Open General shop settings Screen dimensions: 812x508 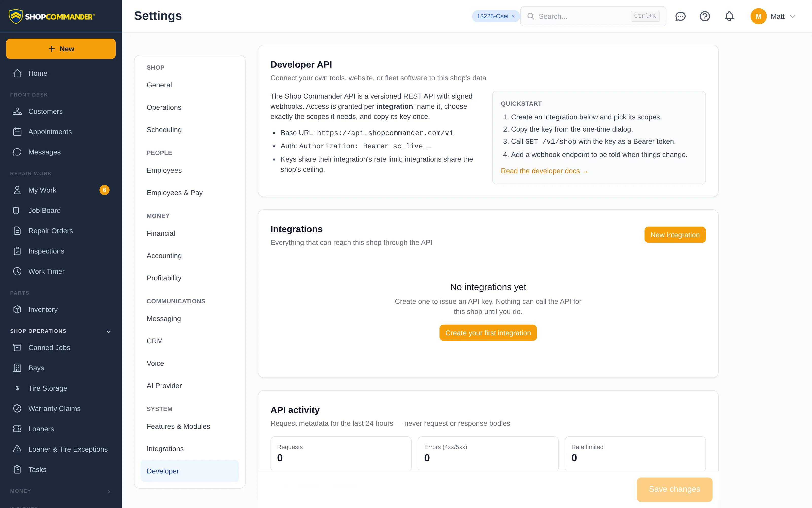[x=190, y=85]
